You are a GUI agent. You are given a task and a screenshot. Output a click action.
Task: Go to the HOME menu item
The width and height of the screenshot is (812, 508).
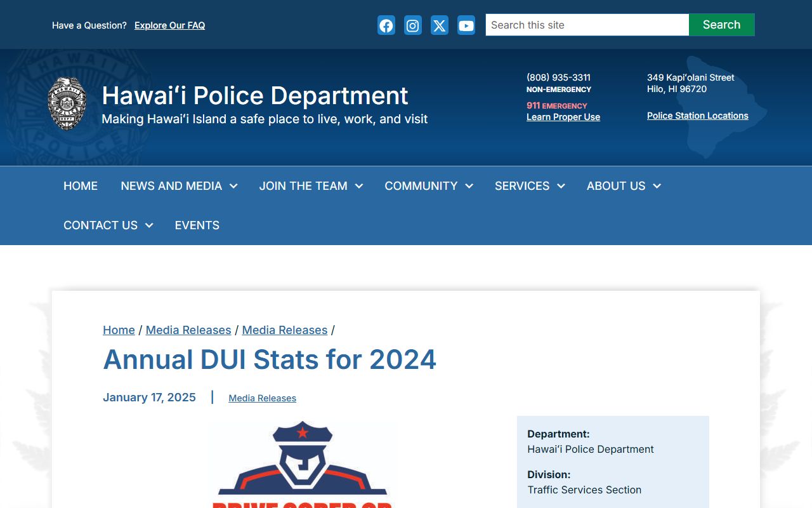coord(81,186)
